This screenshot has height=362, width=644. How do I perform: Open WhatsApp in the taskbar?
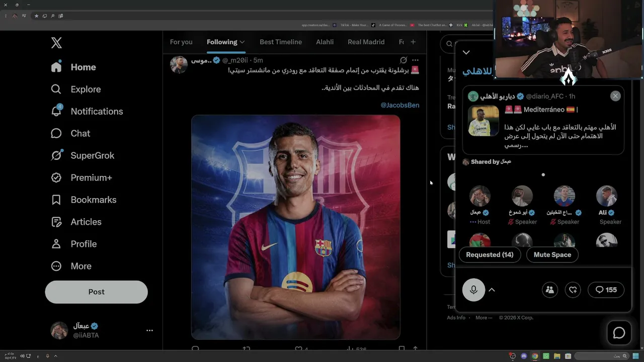[546, 356]
